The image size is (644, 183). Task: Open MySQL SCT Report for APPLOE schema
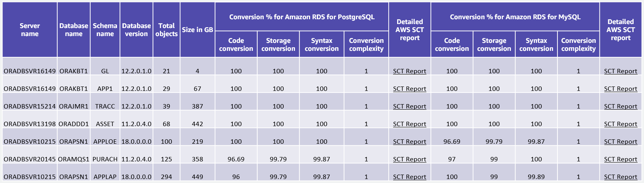tap(620, 142)
